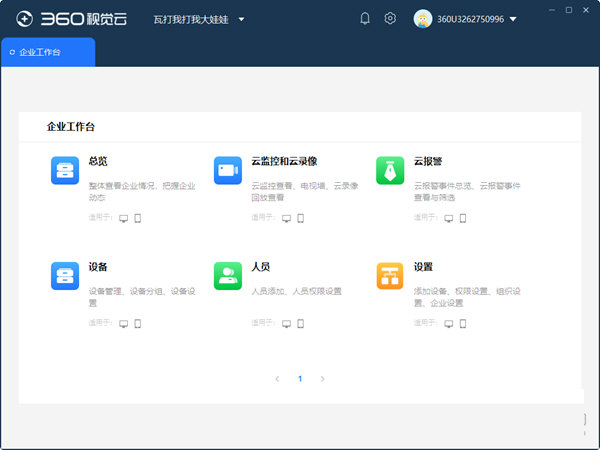Image resolution: width=600 pixels, height=450 pixels.
Task: Click the 企业工作台 panel heading
Action: coord(71,127)
